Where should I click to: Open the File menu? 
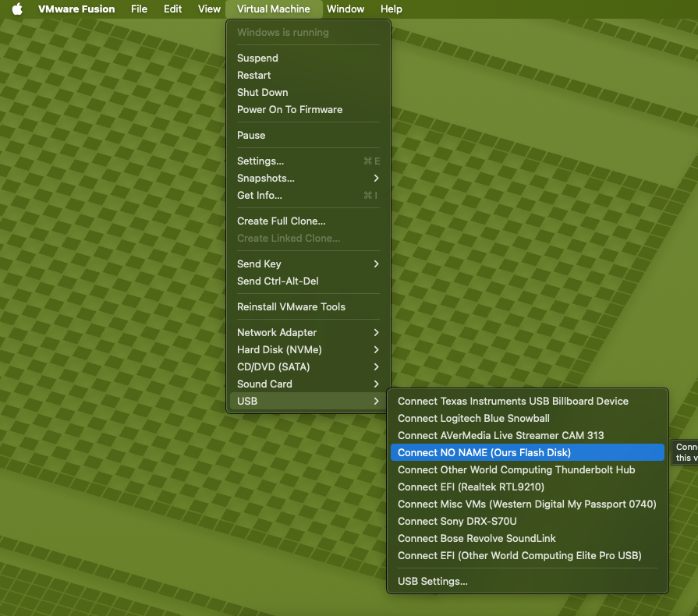(139, 9)
